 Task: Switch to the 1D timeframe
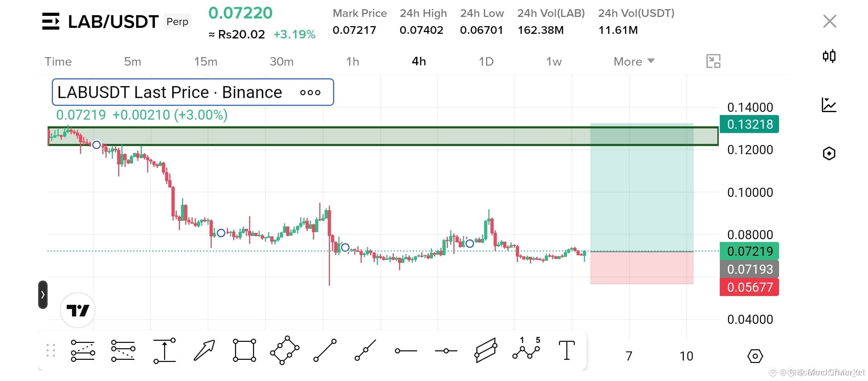(486, 61)
